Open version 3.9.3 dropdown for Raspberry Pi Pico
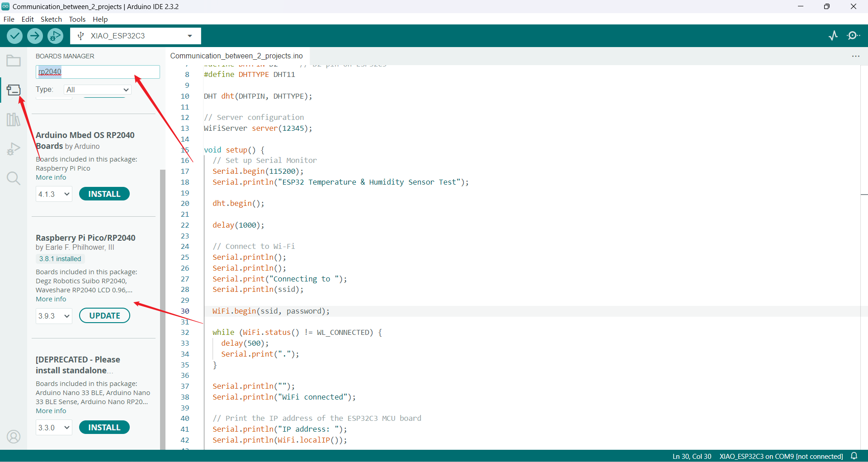868x462 pixels. pos(54,316)
